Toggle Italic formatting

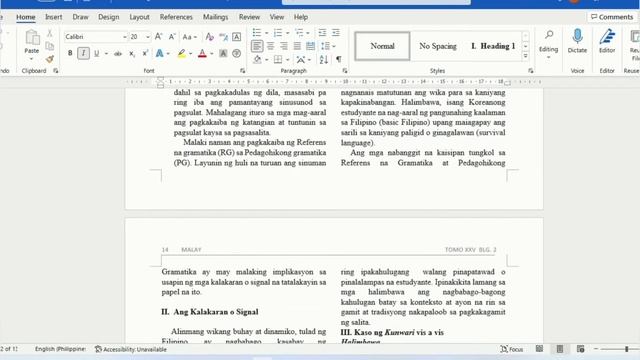click(x=84, y=53)
